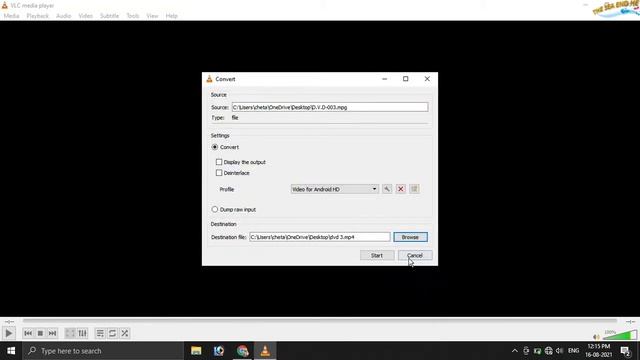This screenshot has width=640, height=360.
Task: Open File Explorer from taskbar
Action: 196,351
